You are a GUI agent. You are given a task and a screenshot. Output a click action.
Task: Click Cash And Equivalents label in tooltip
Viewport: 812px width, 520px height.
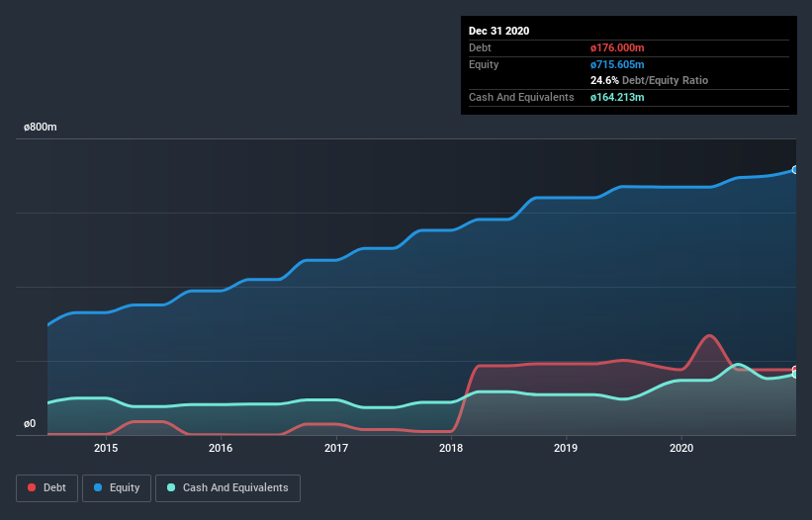[521, 97]
